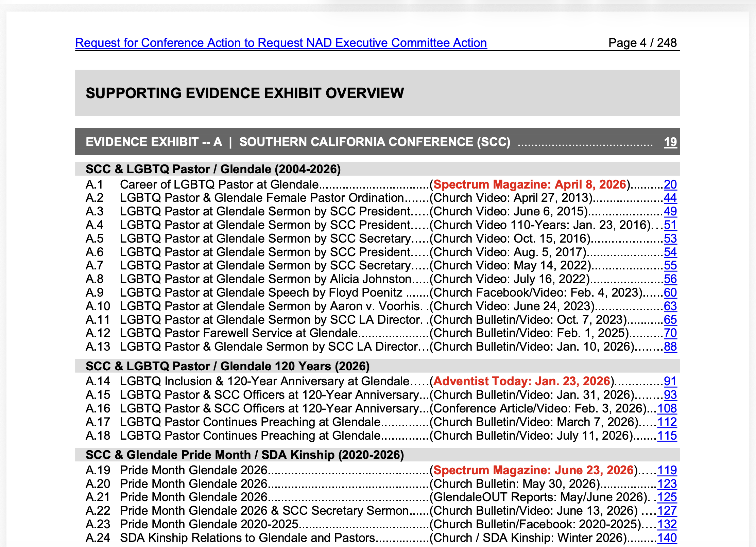Go to page link 54 for A.6
Screen dimensions: 756x547
pyautogui.click(x=670, y=252)
